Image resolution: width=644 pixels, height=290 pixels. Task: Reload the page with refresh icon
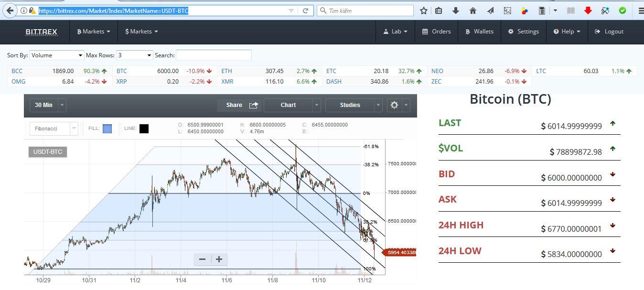pos(306,11)
